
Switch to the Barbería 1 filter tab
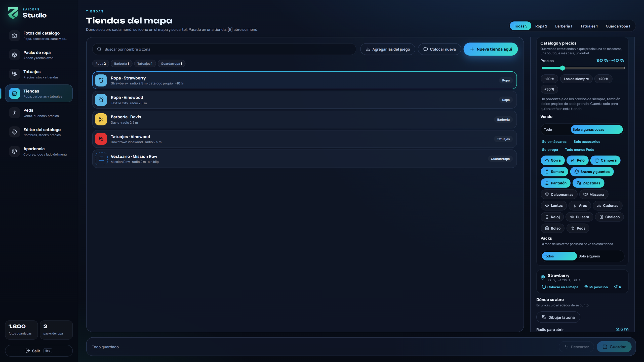click(563, 26)
